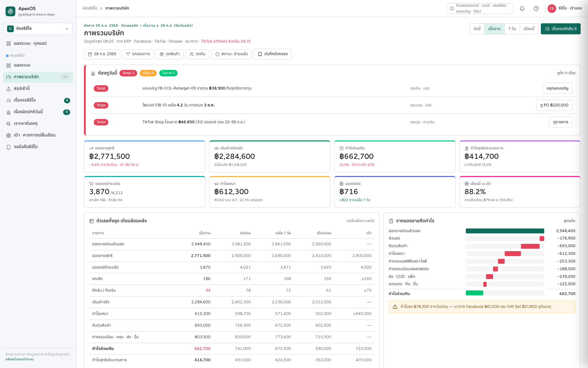The height and width of the screenshot is (368, 588).
Task: Click the alarm icon beside ต้องดูวันนี้
Action: (x=93, y=73)
